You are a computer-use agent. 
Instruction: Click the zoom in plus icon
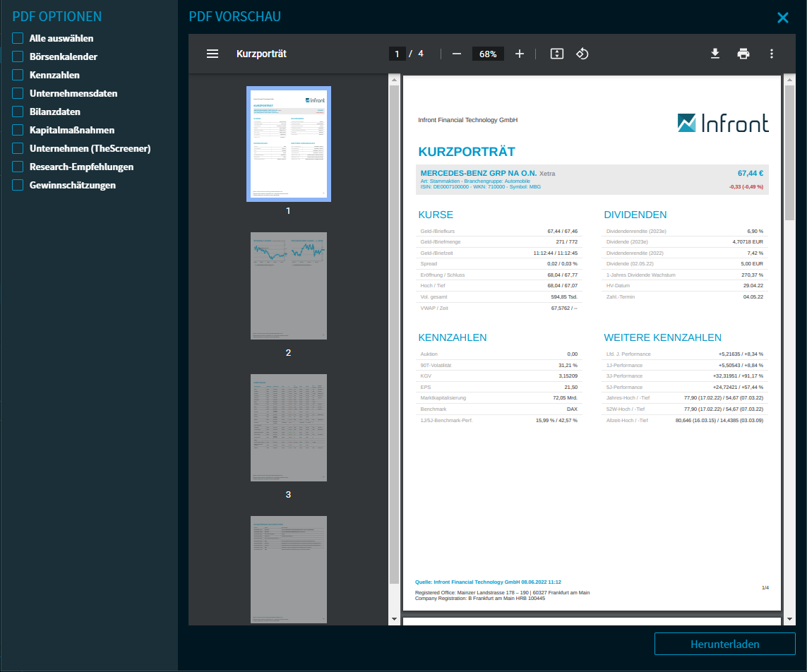pos(520,54)
